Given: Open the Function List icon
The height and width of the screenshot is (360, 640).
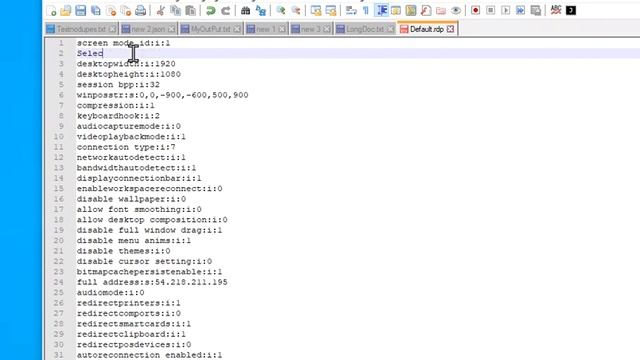Looking at the screenshot, I should 426,11.
